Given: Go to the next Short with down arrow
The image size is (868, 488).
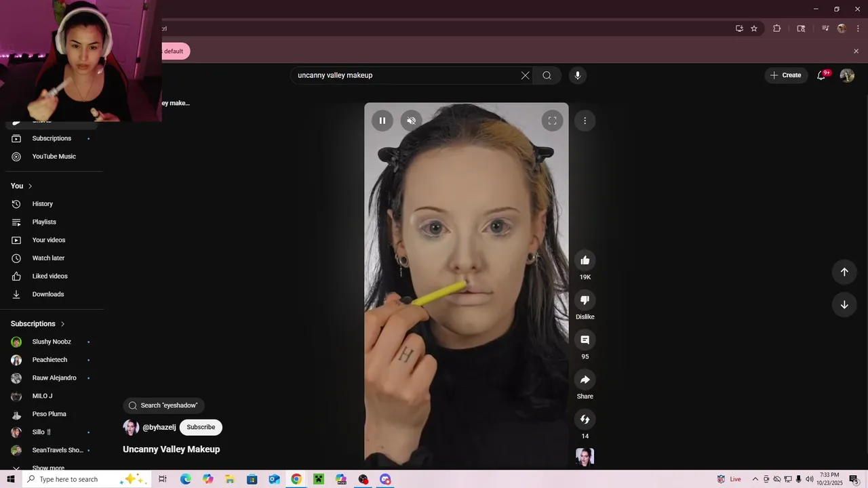Looking at the screenshot, I should (844, 305).
